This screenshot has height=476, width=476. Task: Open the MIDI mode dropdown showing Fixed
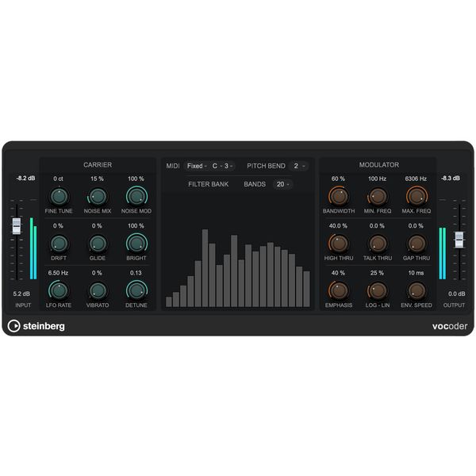click(x=197, y=166)
